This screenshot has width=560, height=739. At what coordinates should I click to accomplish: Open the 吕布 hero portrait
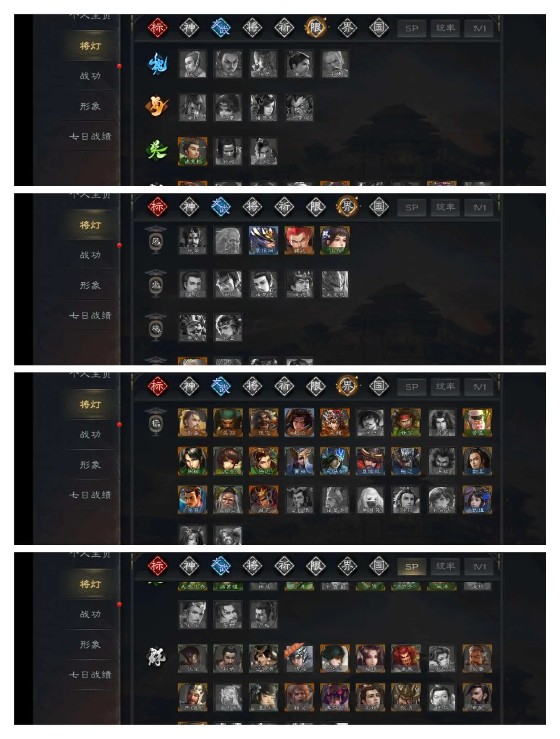(x=264, y=500)
